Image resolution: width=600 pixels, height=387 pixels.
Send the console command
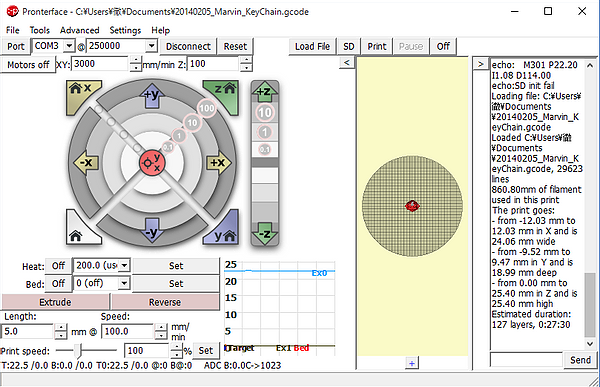coord(580,360)
